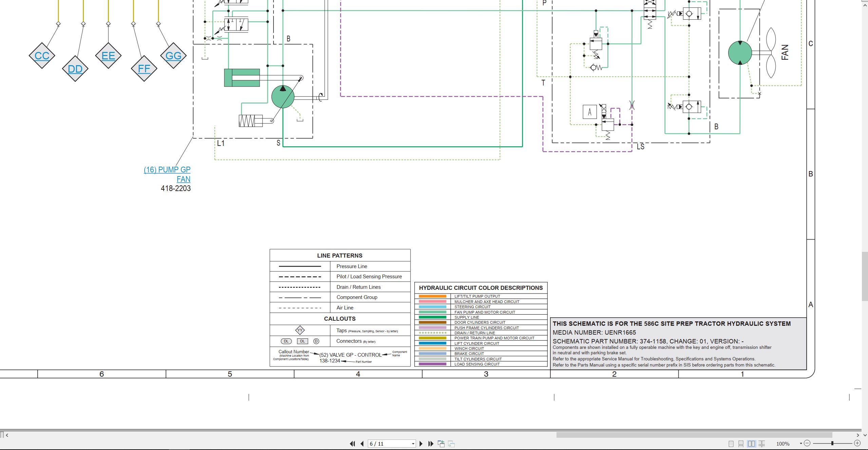Click the zoom in plus button
Image resolution: width=868 pixels, height=450 pixels.
coord(857,443)
